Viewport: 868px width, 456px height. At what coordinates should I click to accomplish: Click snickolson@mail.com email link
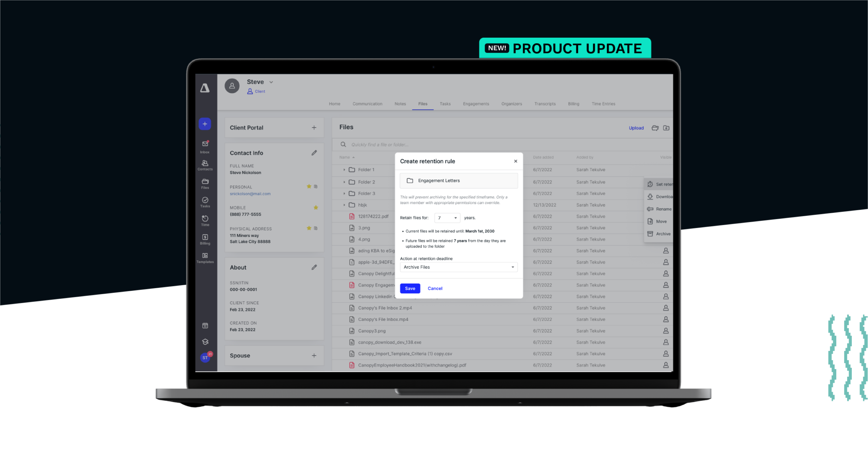(250, 194)
